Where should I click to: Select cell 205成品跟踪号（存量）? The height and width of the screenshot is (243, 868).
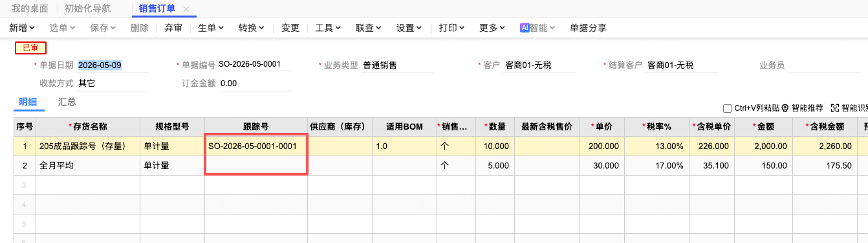87,146
